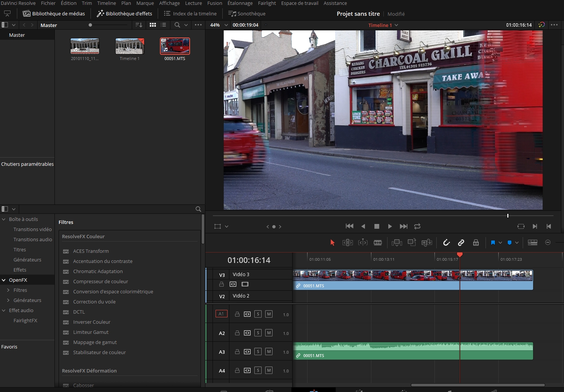Toggle the linked selection chain icon
This screenshot has width=564, height=392.
(461, 243)
